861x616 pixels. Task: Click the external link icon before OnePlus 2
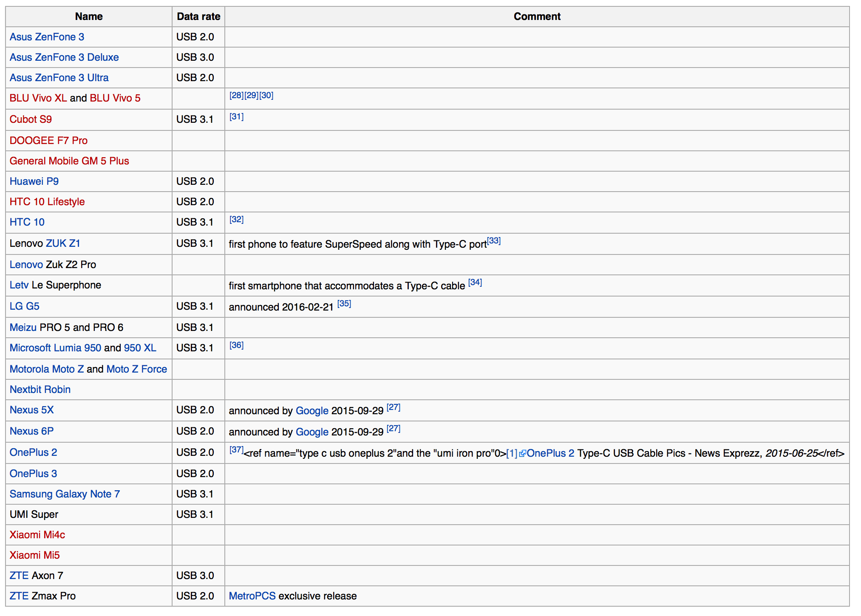[x=523, y=454]
